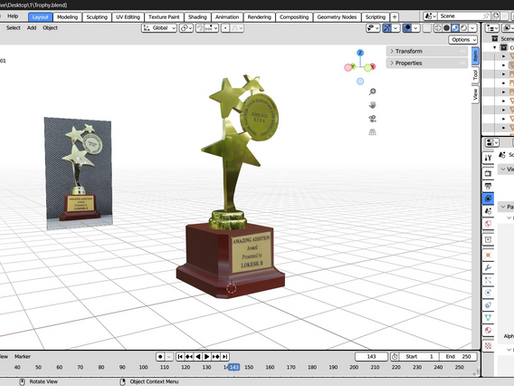Open the Help menu
This screenshot has height=386, width=514.
(x=13, y=16)
